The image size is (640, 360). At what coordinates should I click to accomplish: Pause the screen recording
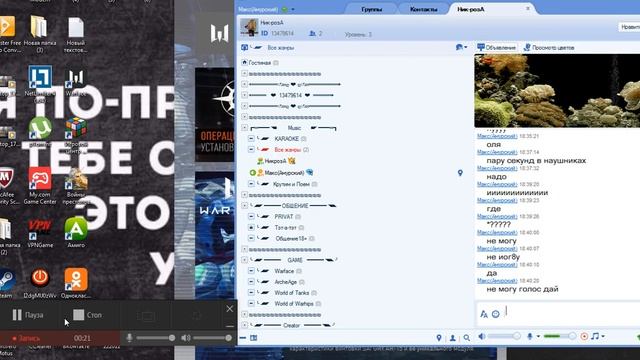28,315
